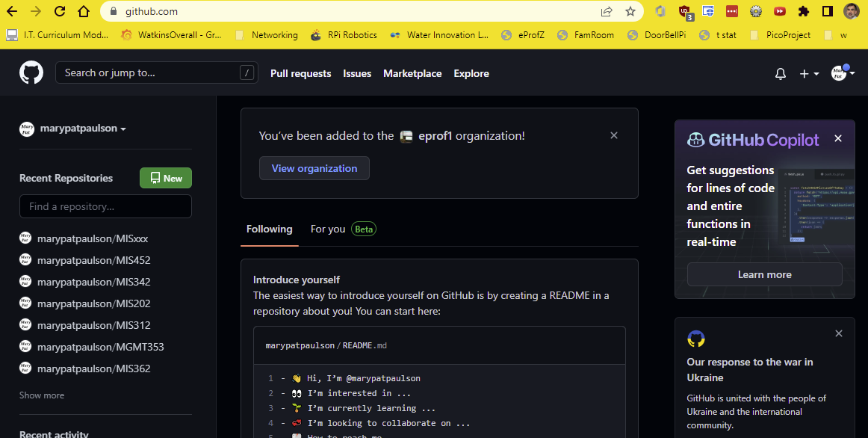Click the GitHub Octocat logo

(31, 73)
